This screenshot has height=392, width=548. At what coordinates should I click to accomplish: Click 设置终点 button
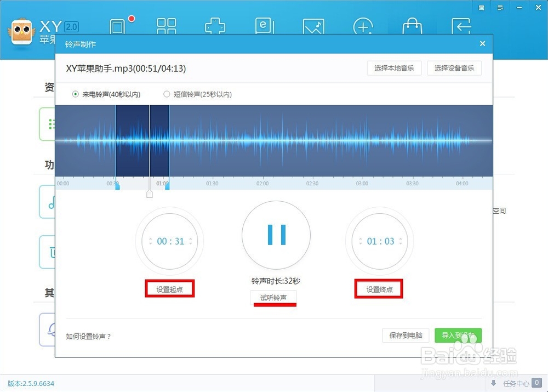[379, 289]
